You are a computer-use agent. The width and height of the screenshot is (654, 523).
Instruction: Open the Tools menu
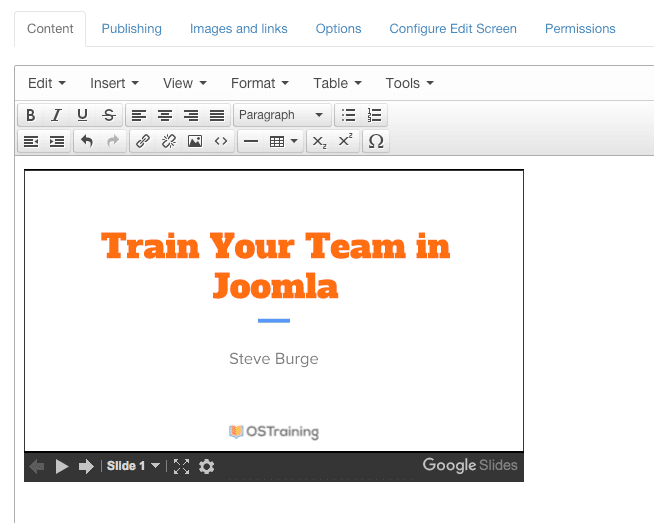pos(410,83)
